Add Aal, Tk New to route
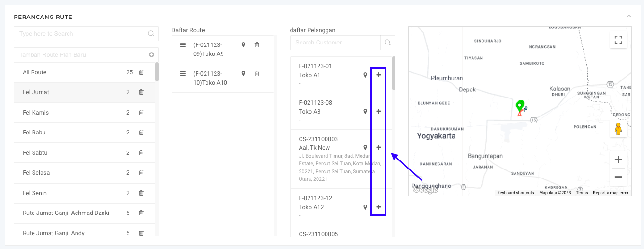Screen dimensions: 644x249 378,148
